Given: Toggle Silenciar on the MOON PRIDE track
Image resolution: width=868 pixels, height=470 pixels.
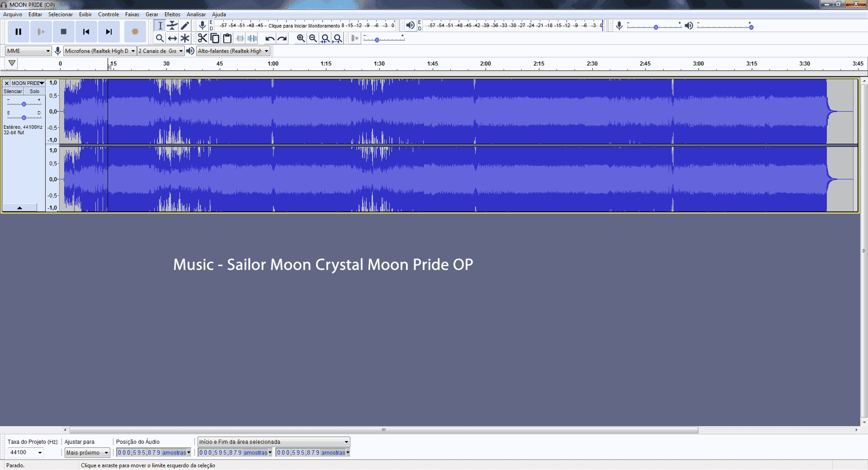Looking at the screenshot, I should (13, 91).
